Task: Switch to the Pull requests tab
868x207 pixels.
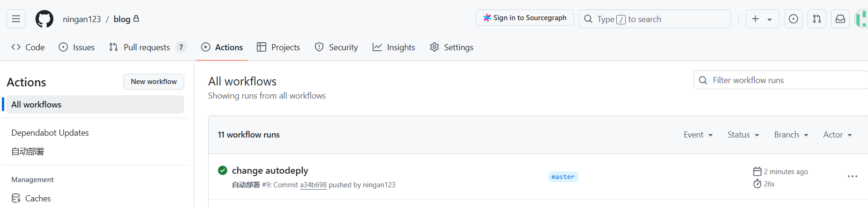Action: 148,47
